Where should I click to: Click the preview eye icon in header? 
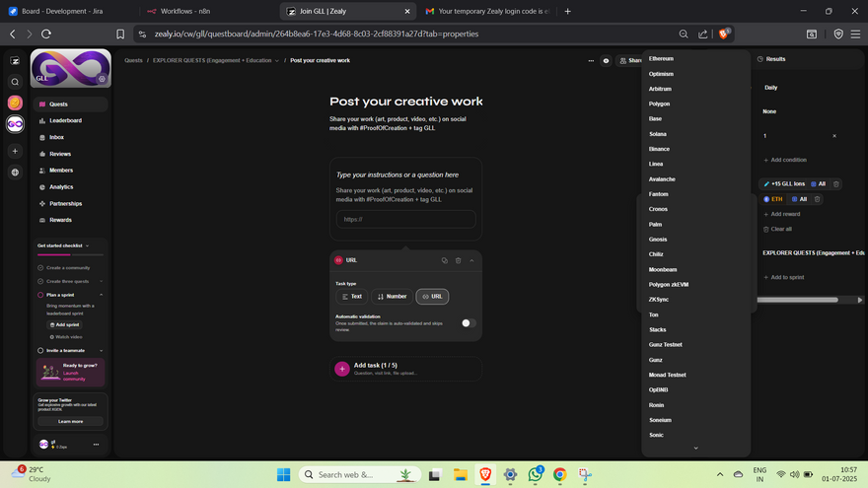(x=606, y=60)
